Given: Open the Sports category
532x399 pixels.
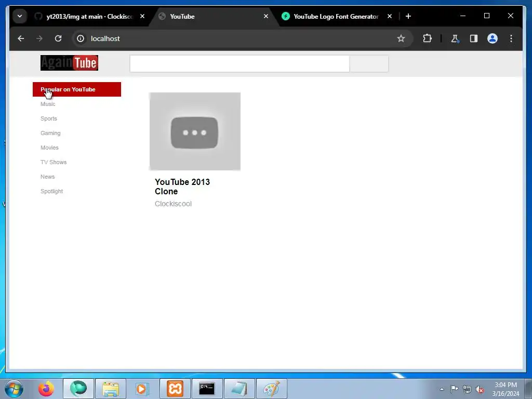Looking at the screenshot, I should point(49,119).
